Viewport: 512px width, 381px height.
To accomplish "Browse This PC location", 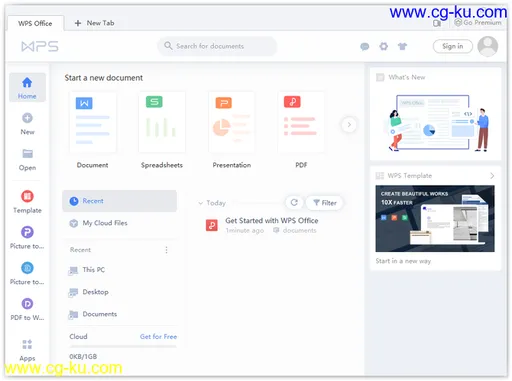I will point(87,270).
